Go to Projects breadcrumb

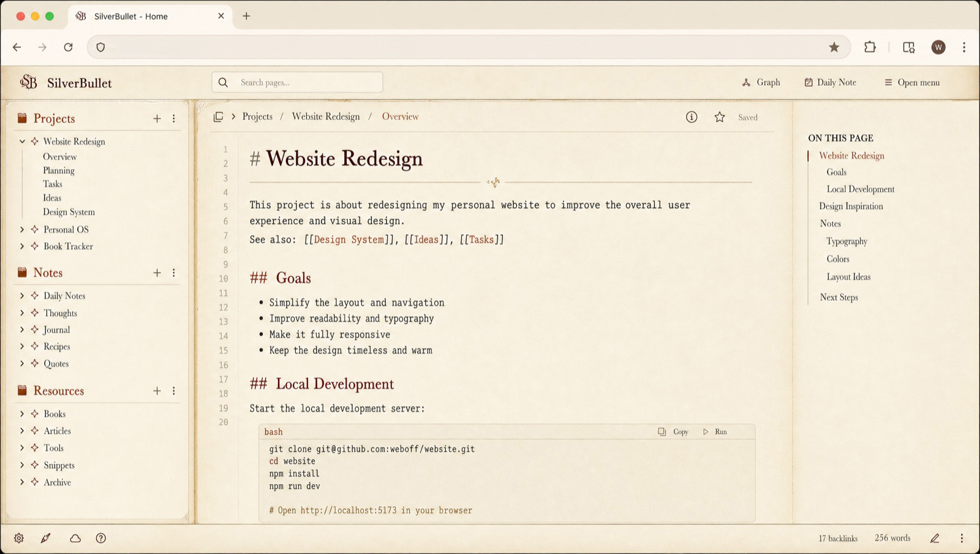point(257,116)
